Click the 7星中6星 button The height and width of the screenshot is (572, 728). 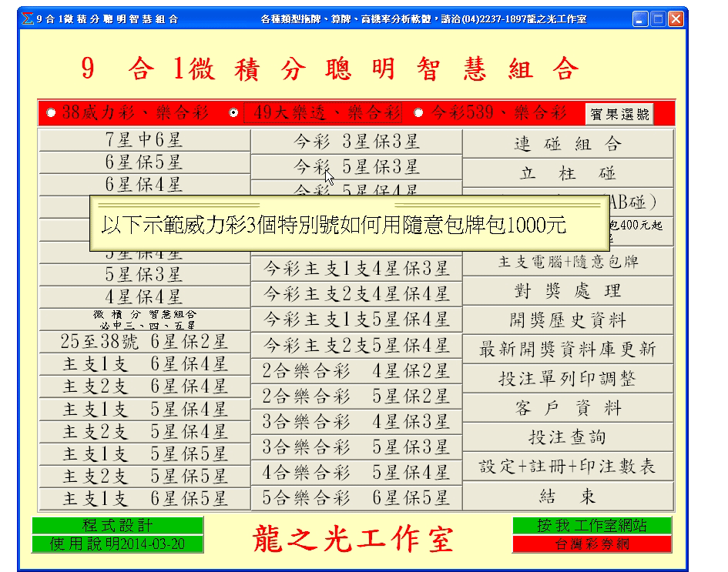coord(144,139)
